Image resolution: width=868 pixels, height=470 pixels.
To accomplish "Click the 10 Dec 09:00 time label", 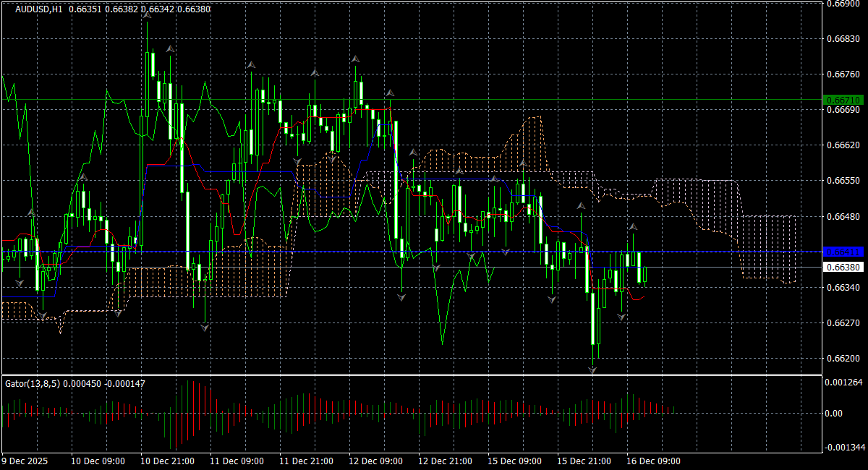I will (97, 461).
